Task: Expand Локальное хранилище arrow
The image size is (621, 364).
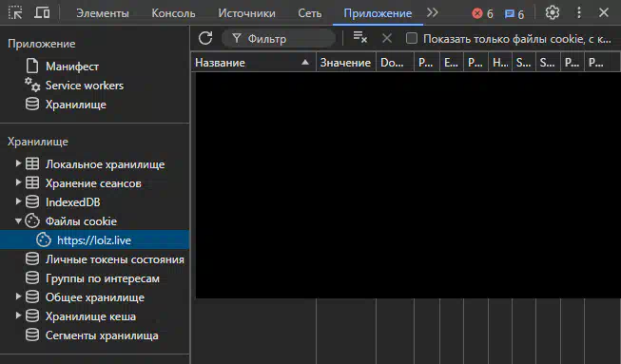Action: point(18,163)
